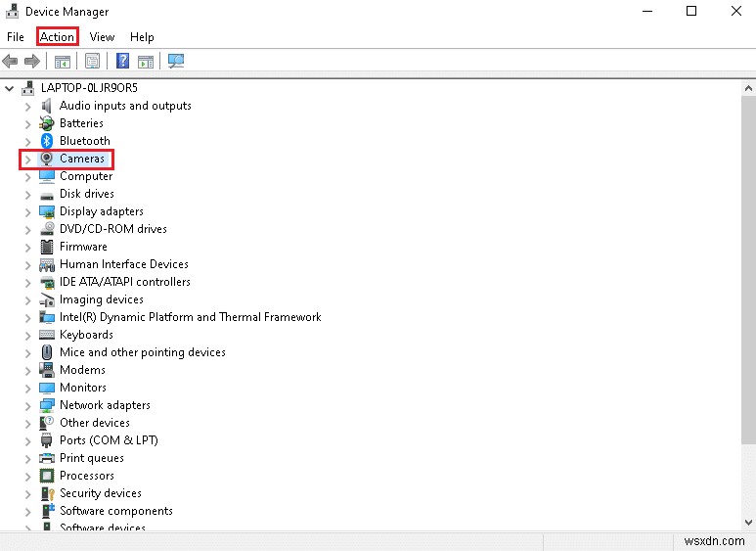Click the Action Pane toolbar icon
Image resolution: width=756 pixels, height=551 pixels.
pyautogui.click(x=146, y=62)
